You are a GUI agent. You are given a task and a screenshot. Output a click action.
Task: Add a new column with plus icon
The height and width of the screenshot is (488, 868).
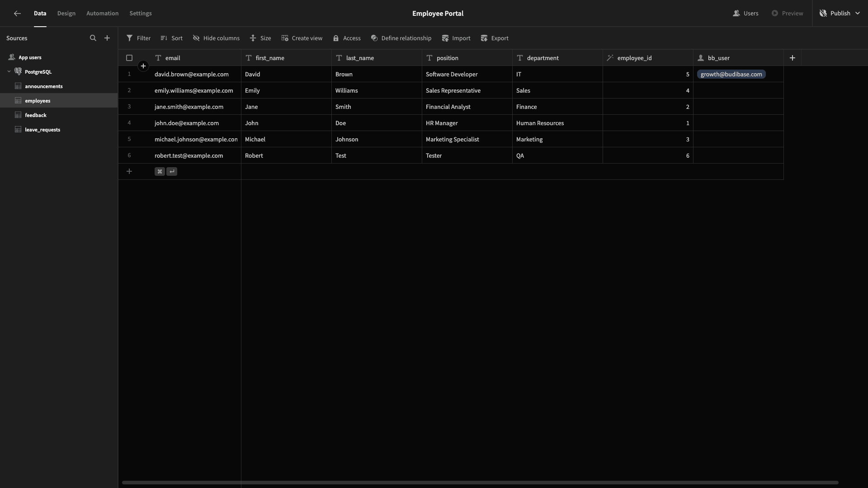point(792,58)
